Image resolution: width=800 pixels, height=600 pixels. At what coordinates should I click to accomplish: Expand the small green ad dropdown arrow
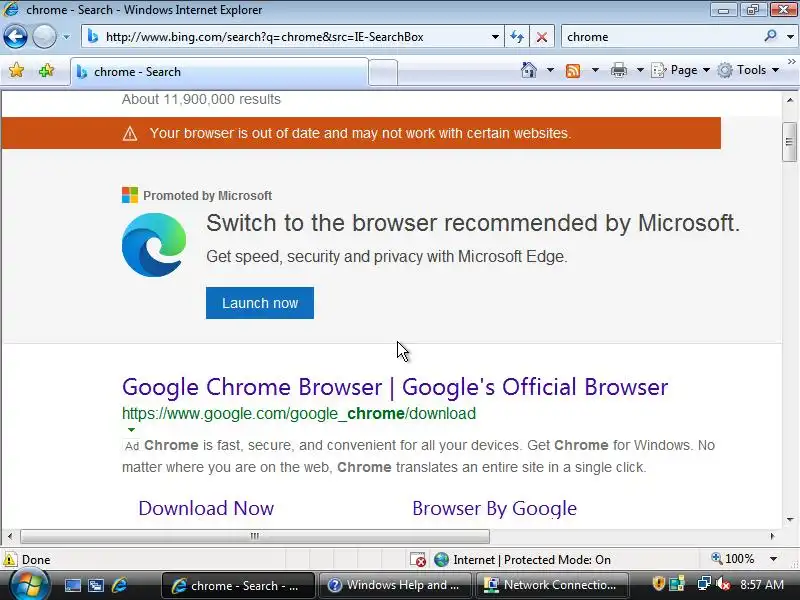click(131, 430)
